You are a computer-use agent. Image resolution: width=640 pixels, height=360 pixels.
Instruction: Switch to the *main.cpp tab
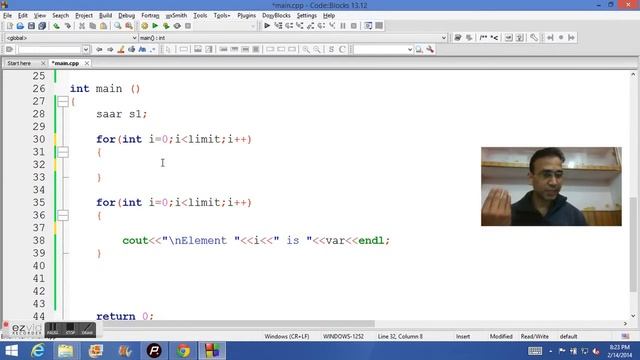pos(65,63)
